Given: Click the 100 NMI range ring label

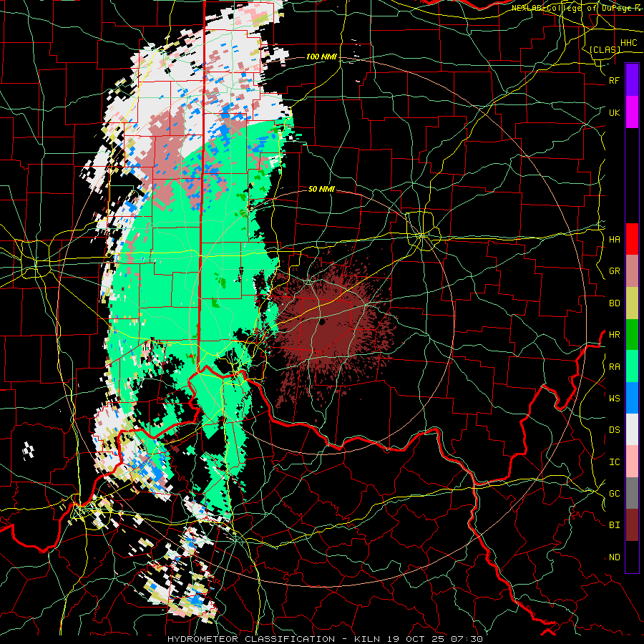Looking at the screenshot, I should [x=321, y=57].
